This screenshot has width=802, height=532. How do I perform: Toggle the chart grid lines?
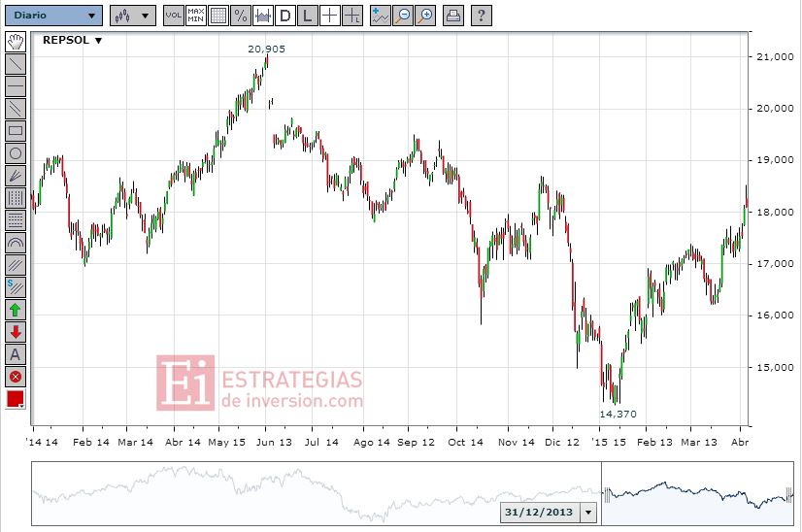point(218,16)
